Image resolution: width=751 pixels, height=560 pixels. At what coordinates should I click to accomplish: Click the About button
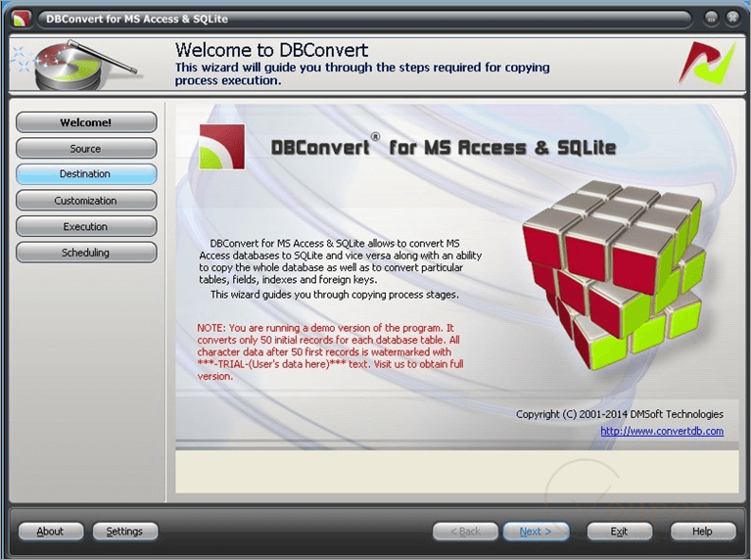[x=51, y=532]
